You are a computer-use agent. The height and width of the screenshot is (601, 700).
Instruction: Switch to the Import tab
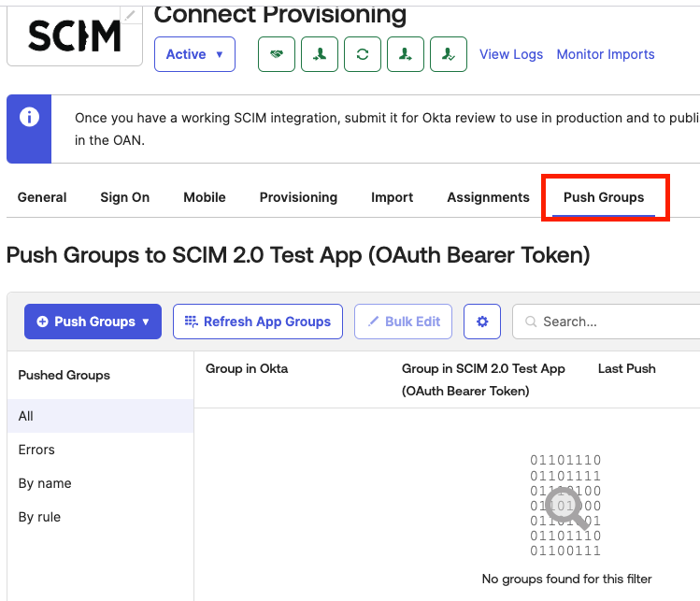tap(392, 197)
